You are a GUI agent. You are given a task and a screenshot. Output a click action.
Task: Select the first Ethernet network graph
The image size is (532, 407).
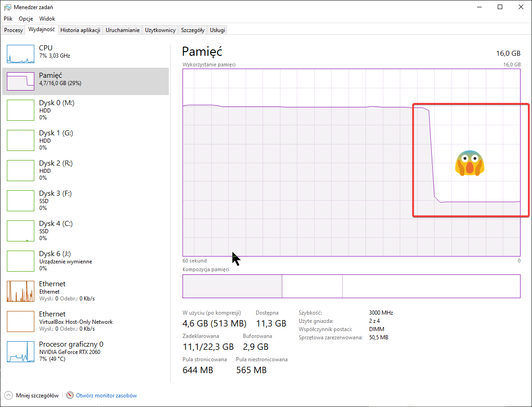[x=21, y=291]
